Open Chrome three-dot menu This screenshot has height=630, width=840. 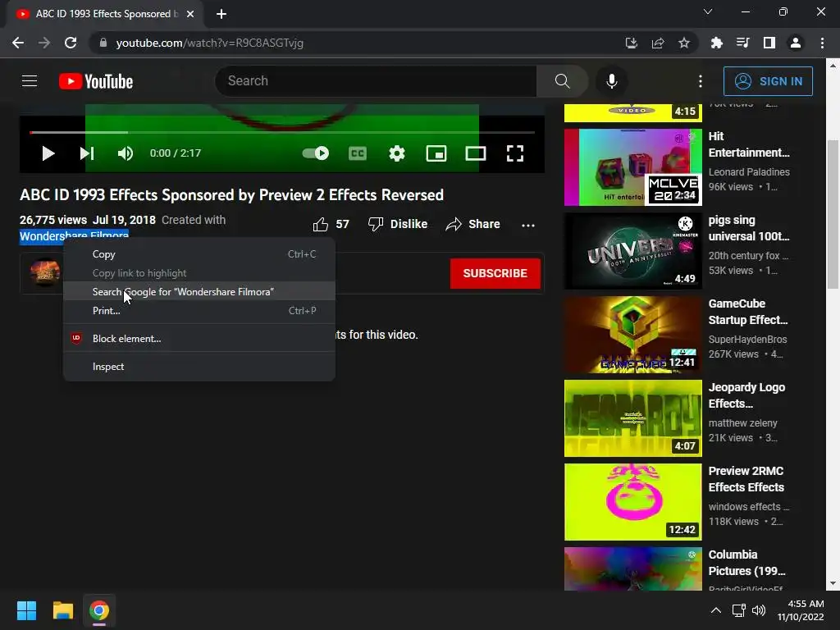(x=822, y=43)
